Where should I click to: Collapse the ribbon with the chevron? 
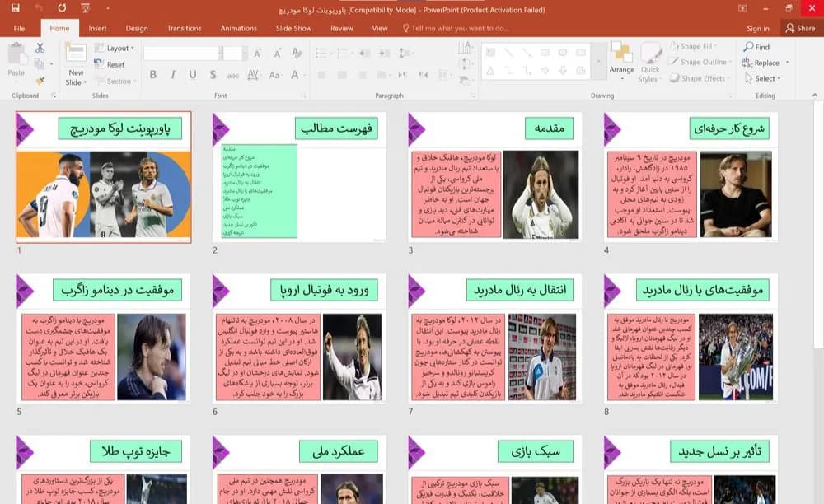[x=815, y=95]
